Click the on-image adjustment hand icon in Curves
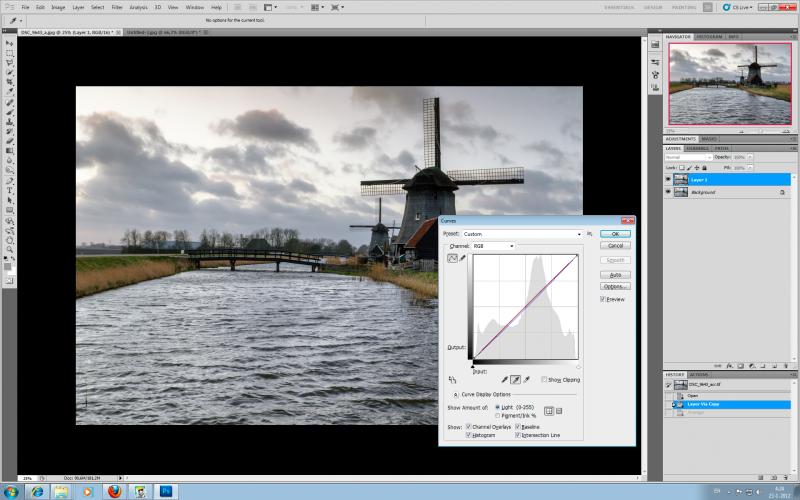This screenshot has height=500, width=800. 452,380
